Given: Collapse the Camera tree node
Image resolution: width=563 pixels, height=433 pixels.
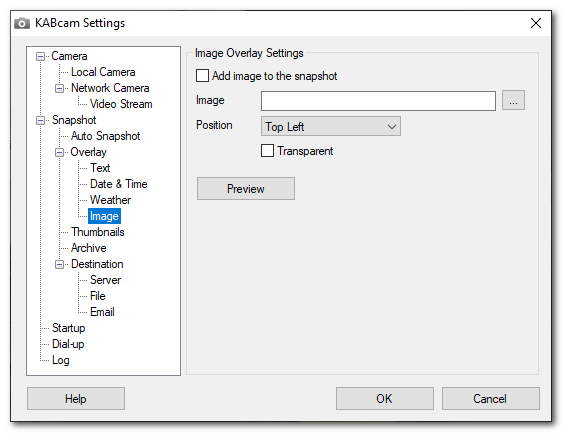Looking at the screenshot, I should [41, 56].
